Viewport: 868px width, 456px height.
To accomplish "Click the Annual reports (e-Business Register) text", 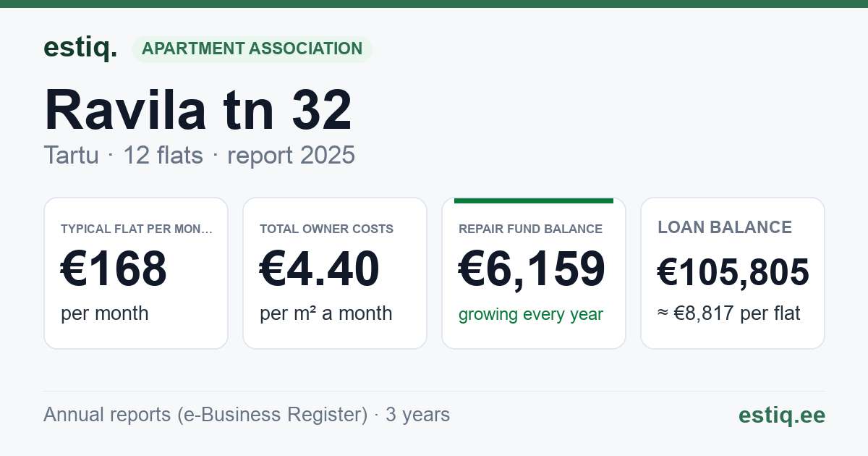I will pyautogui.click(x=205, y=415).
